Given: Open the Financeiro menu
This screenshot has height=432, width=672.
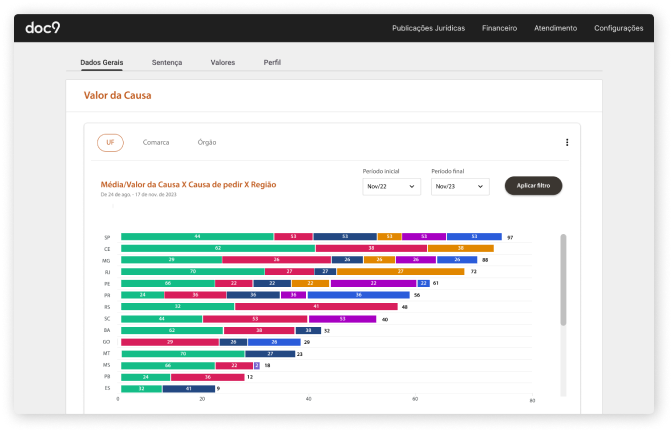Looking at the screenshot, I should click(499, 28).
